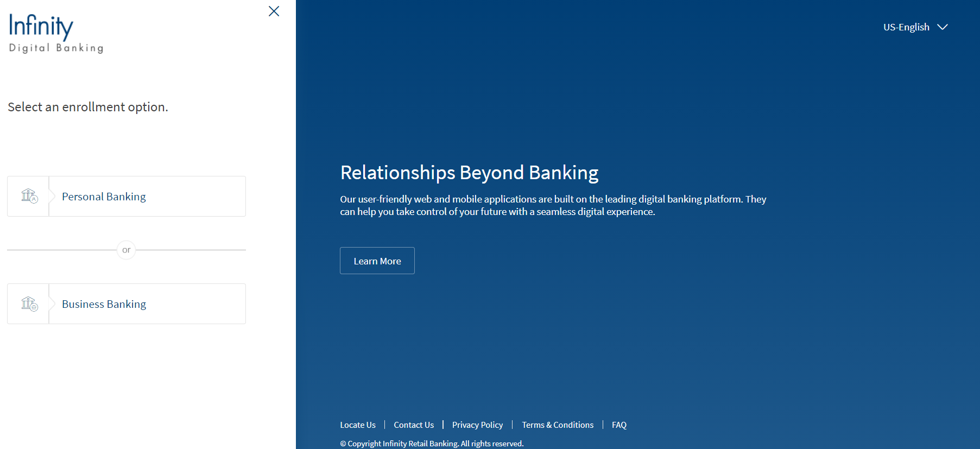Close the enrollment panel with the X icon

click(x=274, y=11)
